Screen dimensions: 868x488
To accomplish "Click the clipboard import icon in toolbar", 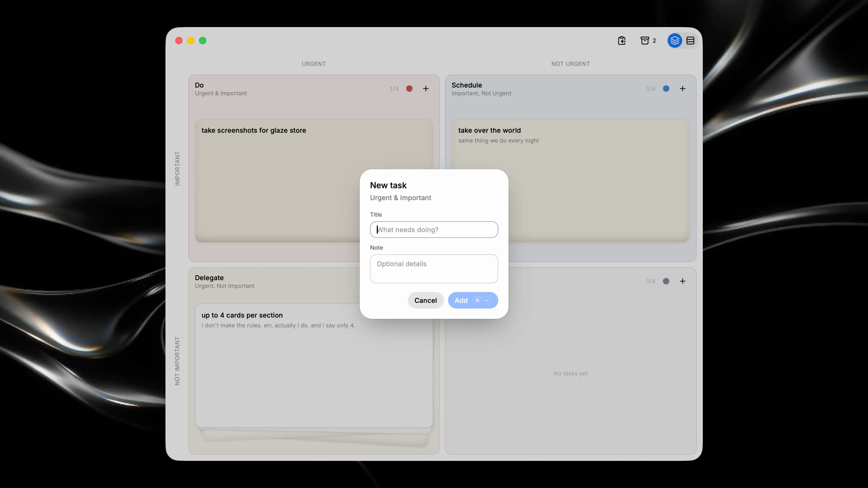I will click(622, 40).
